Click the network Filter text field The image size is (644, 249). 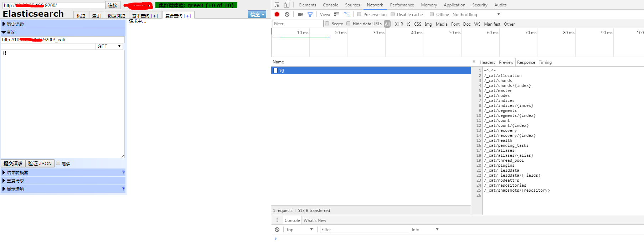tap(298, 24)
